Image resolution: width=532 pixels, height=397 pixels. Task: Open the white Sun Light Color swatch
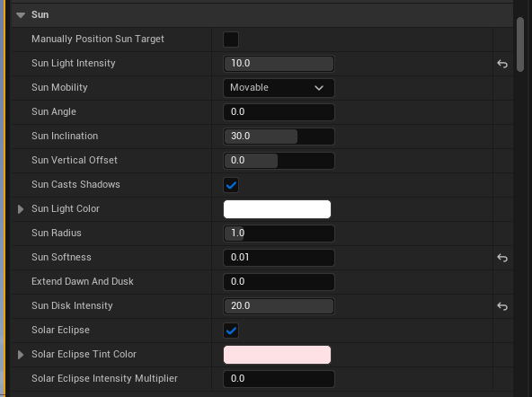click(x=277, y=209)
